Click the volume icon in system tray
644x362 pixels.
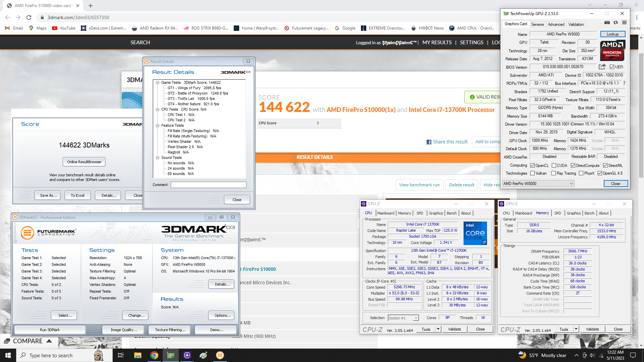click(x=592, y=355)
